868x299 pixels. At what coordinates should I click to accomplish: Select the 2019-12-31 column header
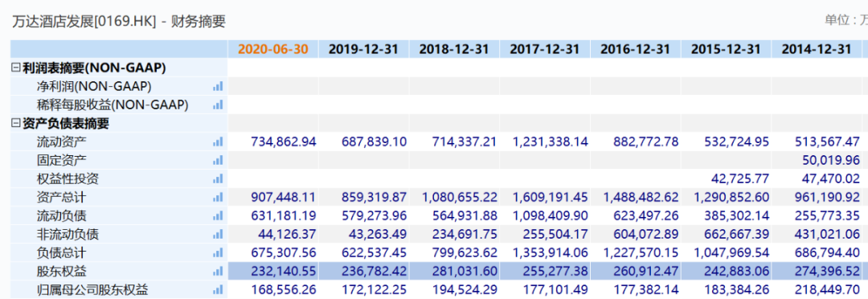click(x=364, y=49)
